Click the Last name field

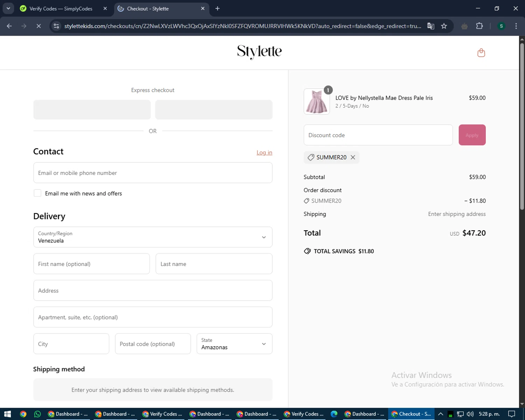pyautogui.click(x=214, y=264)
